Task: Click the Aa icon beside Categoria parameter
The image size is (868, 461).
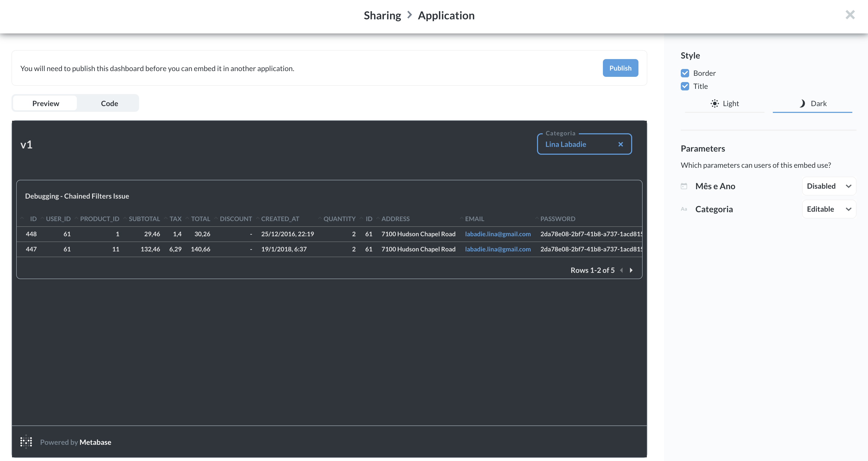Action: click(684, 209)
